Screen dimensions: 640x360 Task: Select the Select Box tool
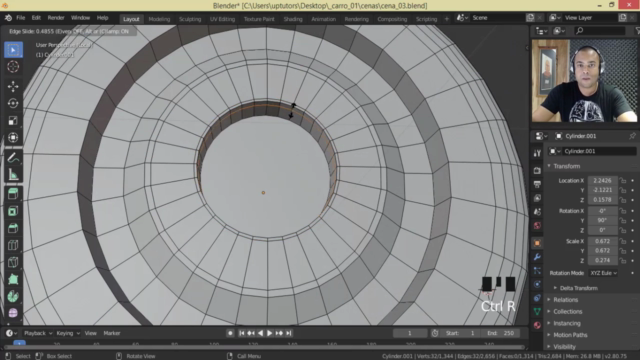click(13, 50)
